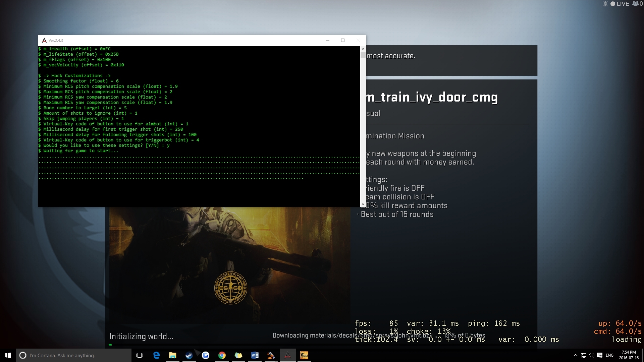
Task: Open the Task View icon
Action: click(140, 355)
